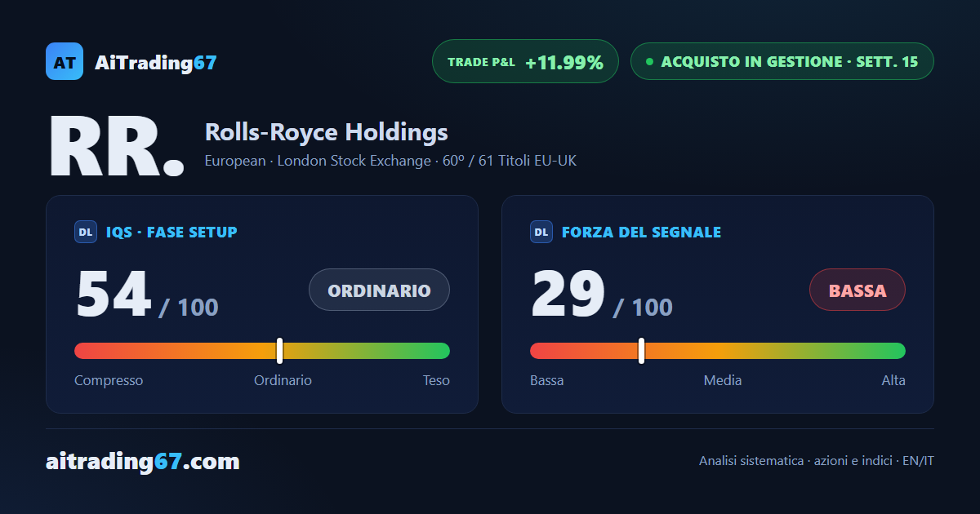This screenshot has height=514, width=980.
Task: Click the IQS · FASE SETUP heading
Action: [x=171, y=232]
